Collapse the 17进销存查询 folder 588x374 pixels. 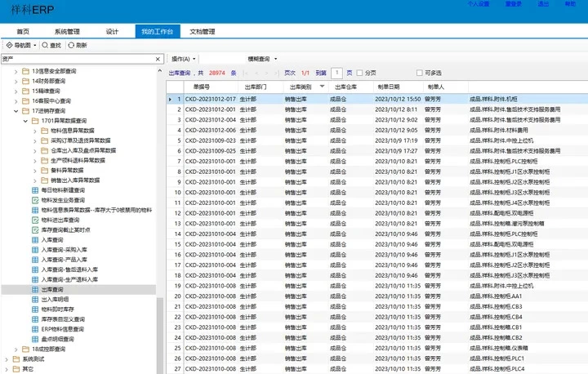coord(17,111)
